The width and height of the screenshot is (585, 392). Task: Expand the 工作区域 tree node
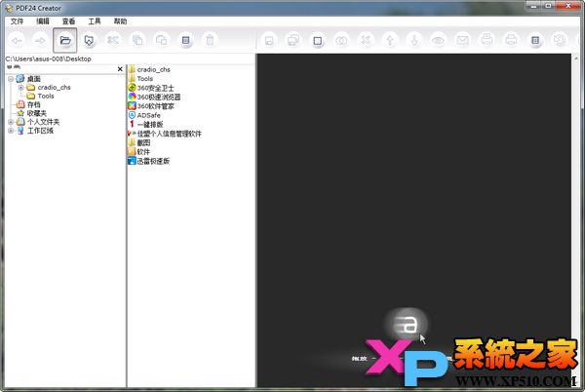pyautogui.click(x=11, y=131)
